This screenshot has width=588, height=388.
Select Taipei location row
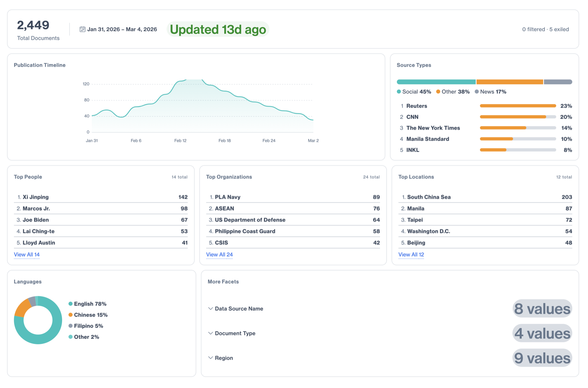[485, 220]
